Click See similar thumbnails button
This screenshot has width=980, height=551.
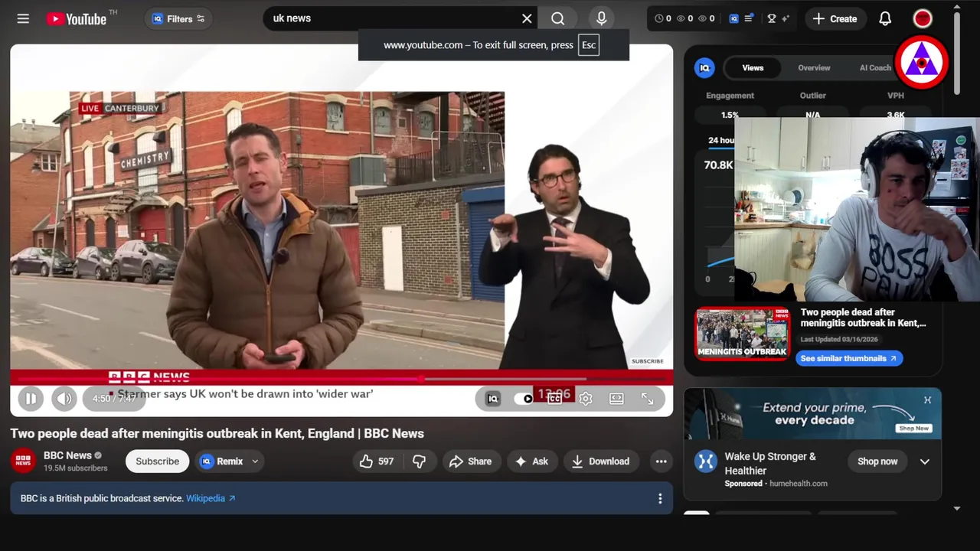[849, 358]
